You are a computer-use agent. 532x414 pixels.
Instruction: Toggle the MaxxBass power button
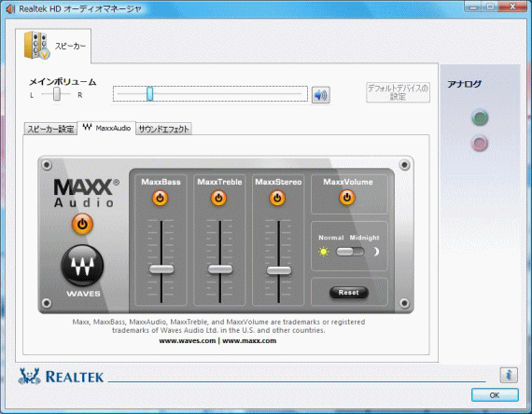tap(161, 198)
